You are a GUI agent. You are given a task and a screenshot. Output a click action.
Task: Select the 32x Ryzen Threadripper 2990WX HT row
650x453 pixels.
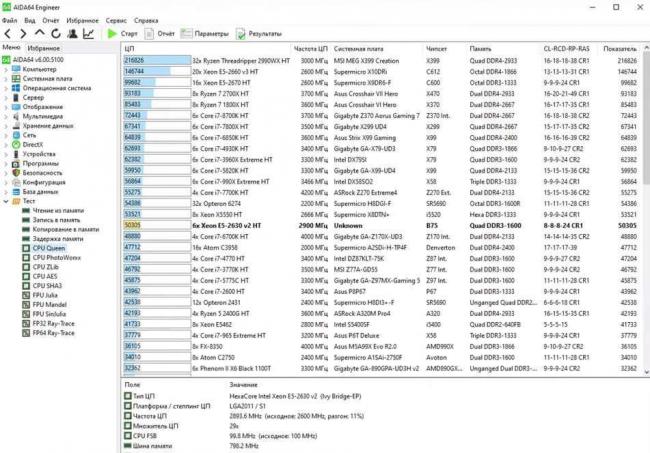tap(381, 61)
